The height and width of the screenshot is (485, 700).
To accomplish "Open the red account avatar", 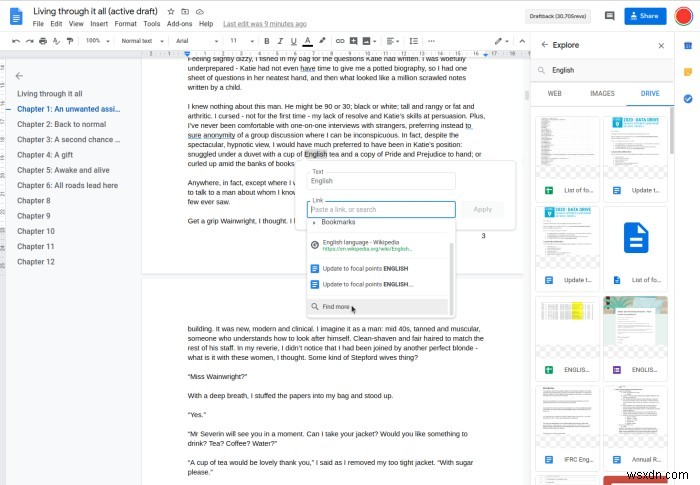I will tap(683, 16).
